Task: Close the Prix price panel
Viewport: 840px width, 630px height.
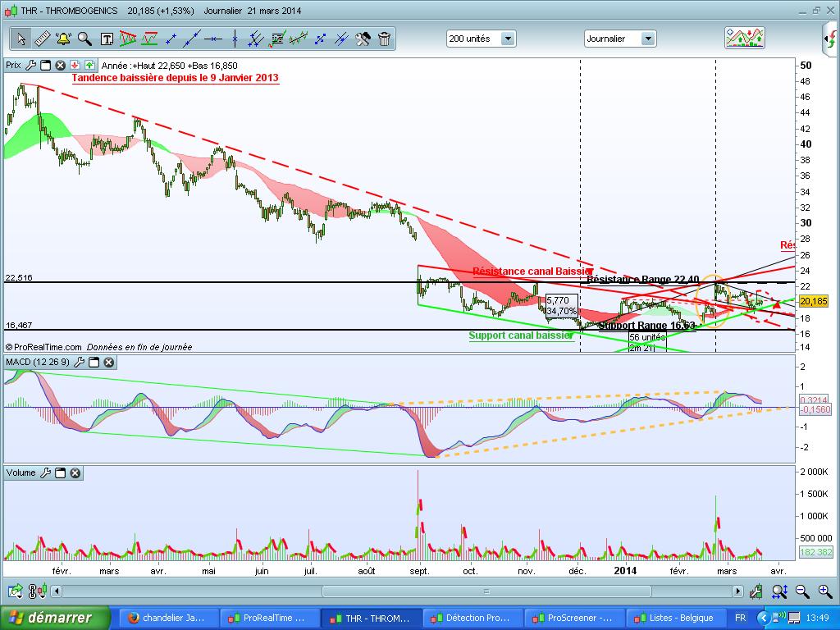Action: point(61,66)
